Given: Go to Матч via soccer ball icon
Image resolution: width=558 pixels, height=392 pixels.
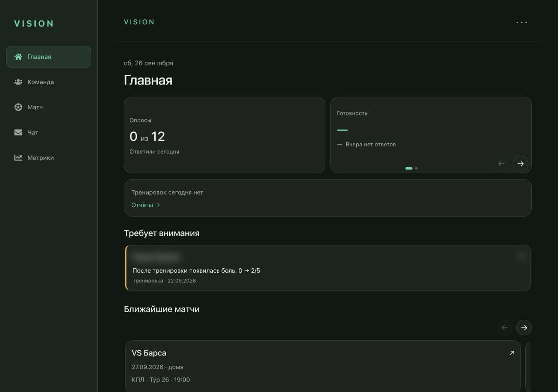Looking at the screenshot, I should click(x=48, y=107).
